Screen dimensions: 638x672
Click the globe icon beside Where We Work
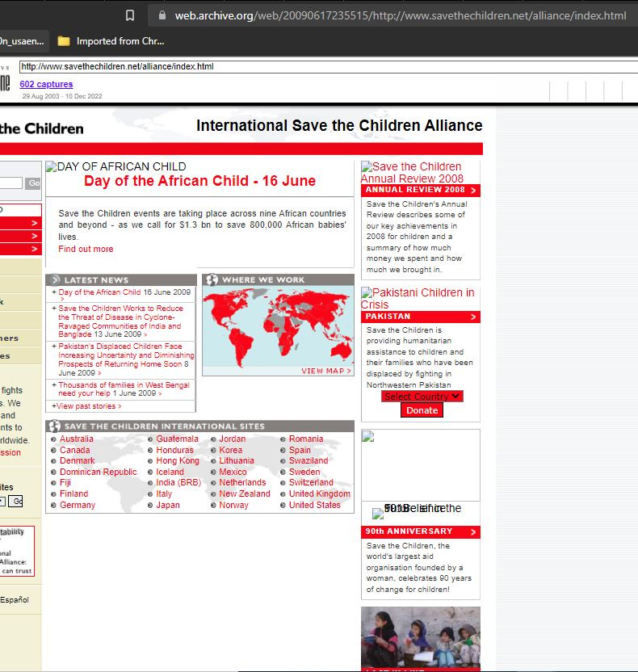point(212,279)
